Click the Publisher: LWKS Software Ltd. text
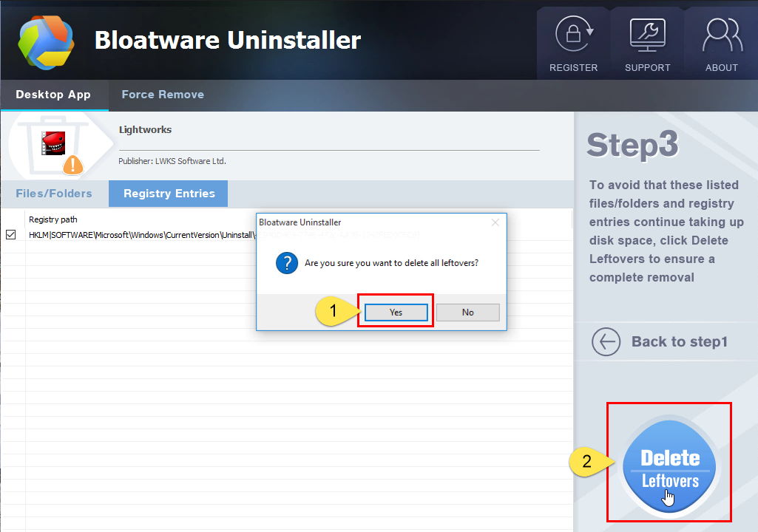 coord(172,161)
